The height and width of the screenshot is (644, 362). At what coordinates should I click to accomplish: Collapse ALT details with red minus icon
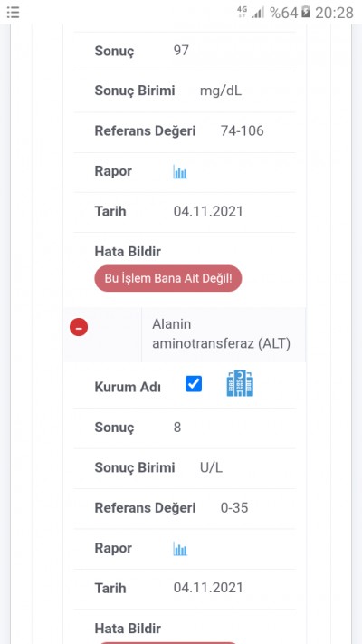(x=79, y=327)
